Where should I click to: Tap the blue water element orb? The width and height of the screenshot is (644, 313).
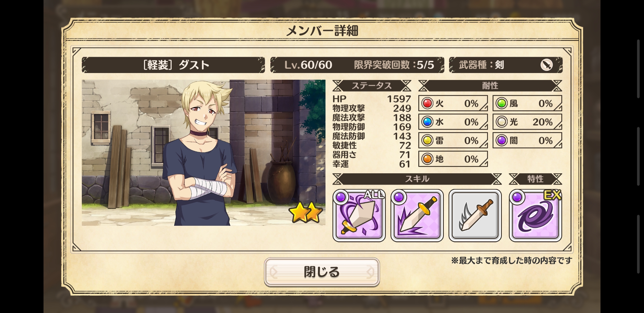(x=427, y=122)
